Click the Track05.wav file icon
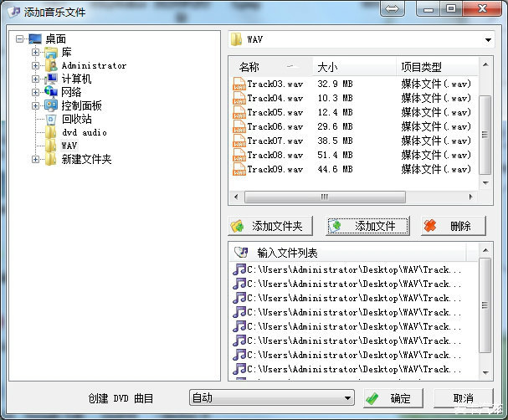Screen dimensions: 508x420 [x=239, y=112]
